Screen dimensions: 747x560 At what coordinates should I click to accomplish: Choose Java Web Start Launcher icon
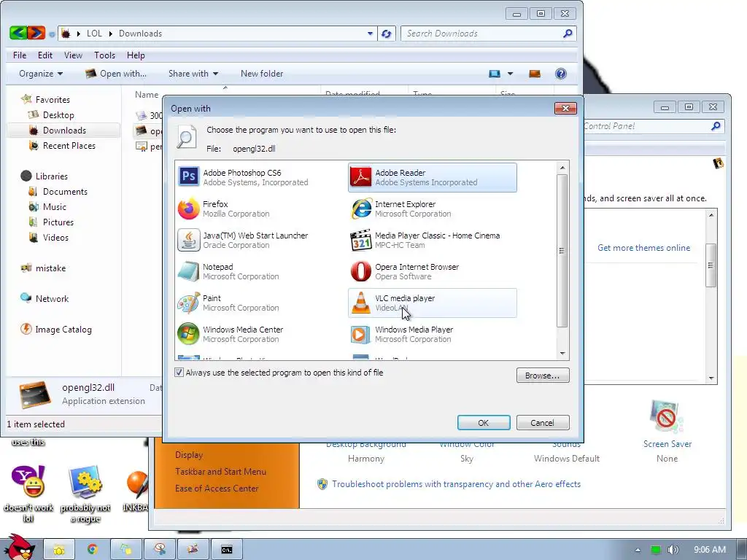[189, 240]
